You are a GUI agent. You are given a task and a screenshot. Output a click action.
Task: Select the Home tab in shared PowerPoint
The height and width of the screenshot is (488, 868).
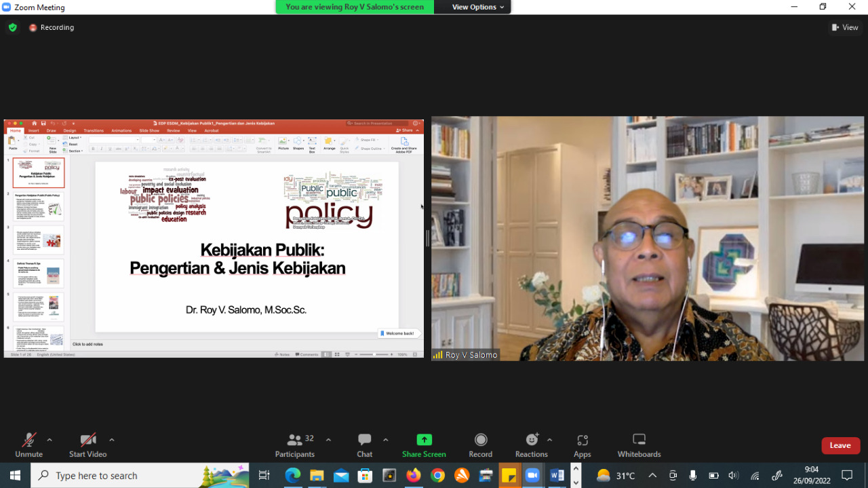pos(15,130)
